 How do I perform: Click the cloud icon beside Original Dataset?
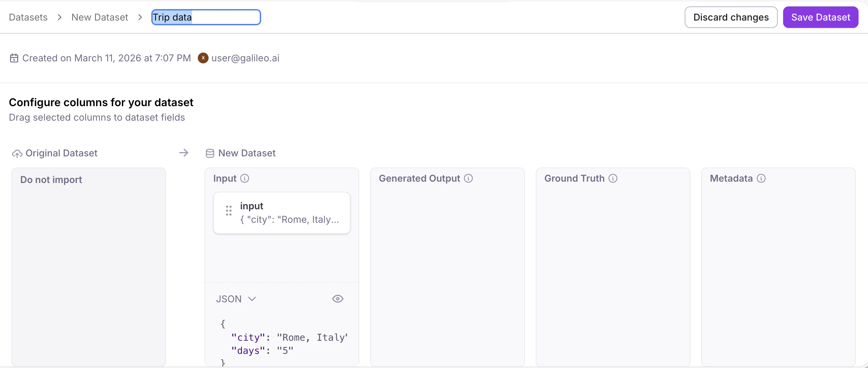click(17, 153)
